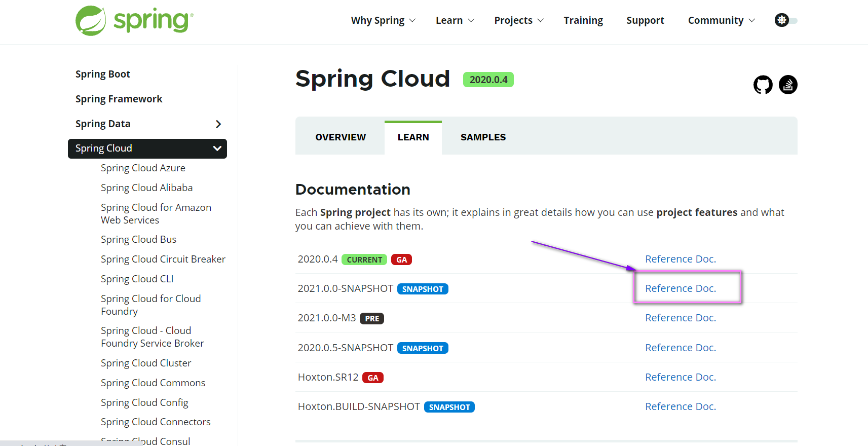Click the Documentation heading

click(x=353, y=190)
